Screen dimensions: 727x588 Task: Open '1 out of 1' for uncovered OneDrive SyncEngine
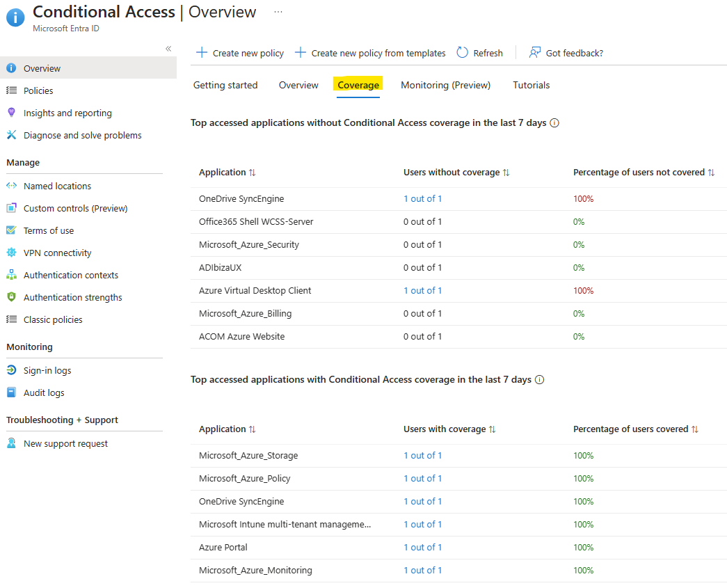(x=422, y=199)
